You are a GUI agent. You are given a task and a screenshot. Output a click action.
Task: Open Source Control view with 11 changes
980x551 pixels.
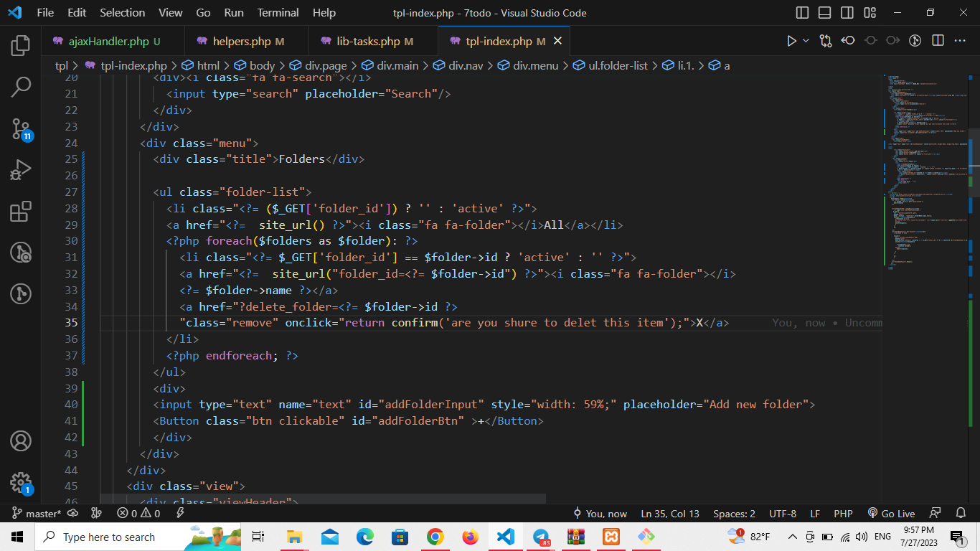pos(21,129)
